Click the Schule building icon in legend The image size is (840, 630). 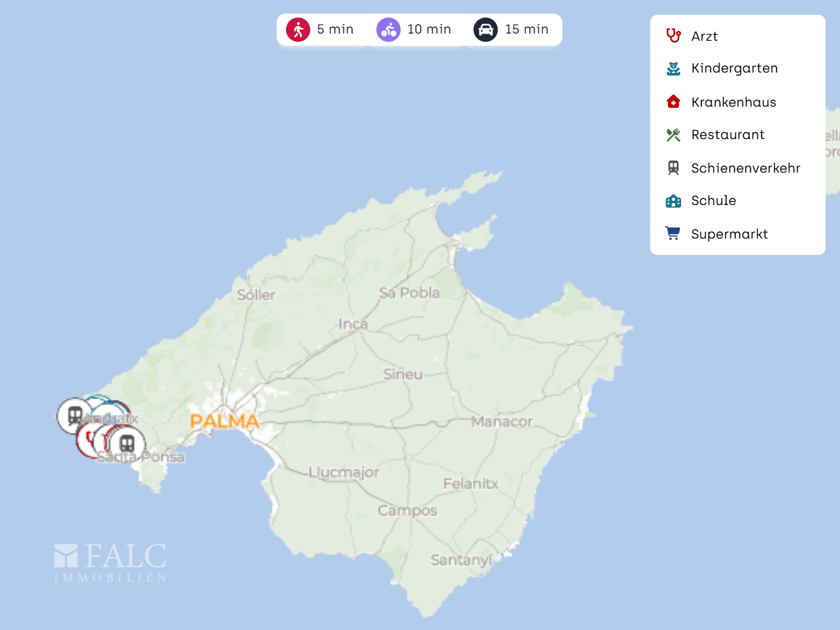[673, 201]
